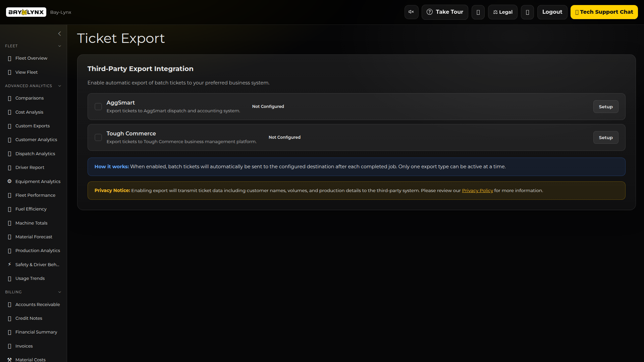Open the Privacy Policy link
644x362 pixels.
tap(478, 190)
